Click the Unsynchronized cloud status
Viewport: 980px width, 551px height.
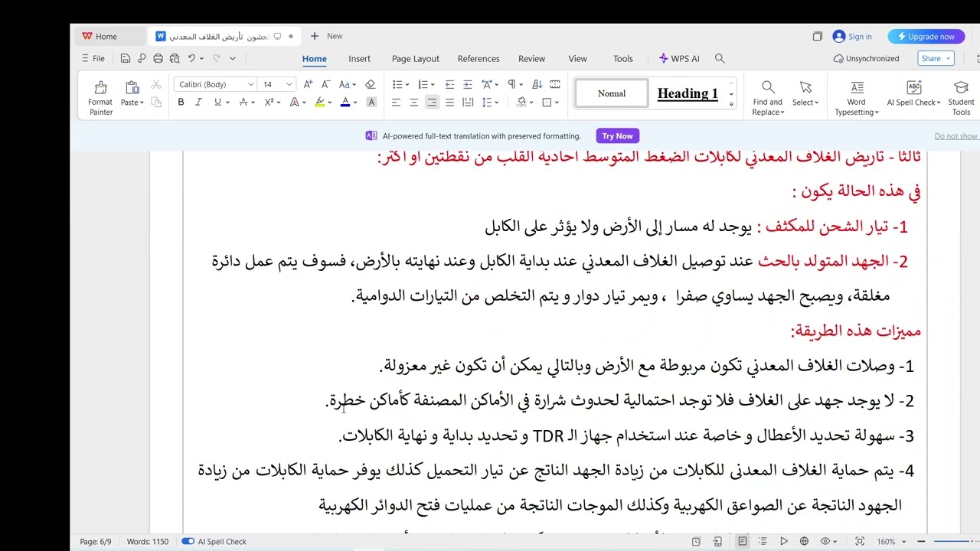coord(866,58)
